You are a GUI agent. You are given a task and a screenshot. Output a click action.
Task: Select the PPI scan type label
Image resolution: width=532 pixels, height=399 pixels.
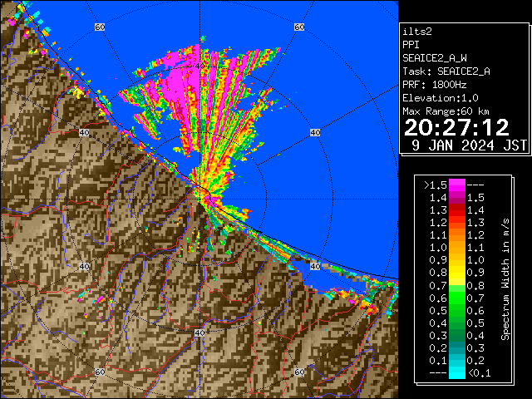(411, 45)
